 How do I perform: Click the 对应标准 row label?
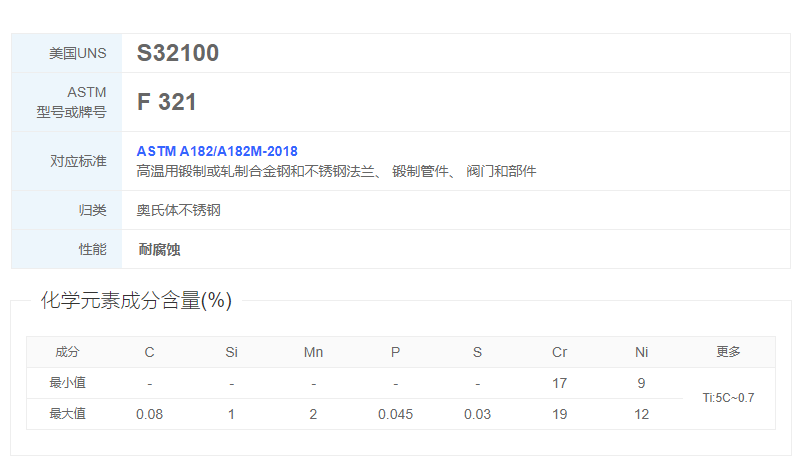tap(78, 161)
